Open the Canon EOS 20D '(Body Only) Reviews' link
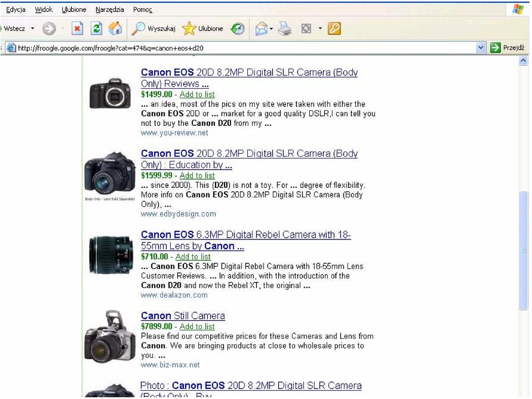532x399 pixels. click(x=249, y=78)
